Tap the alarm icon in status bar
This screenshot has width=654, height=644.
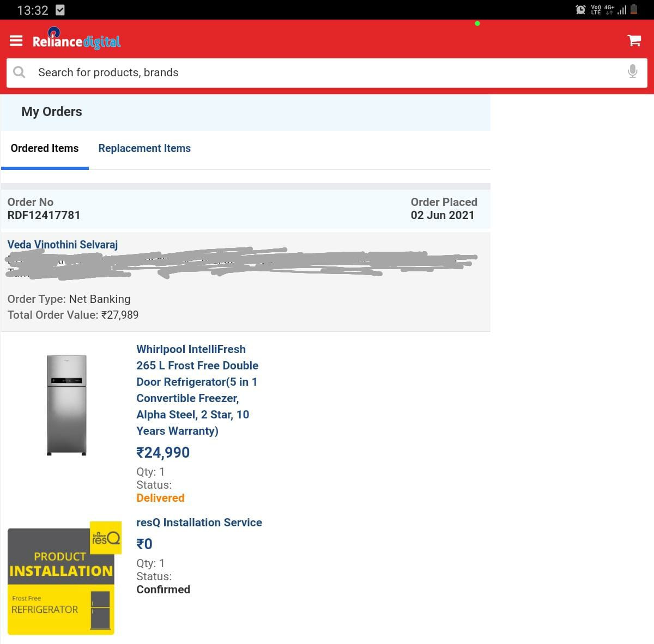click(580, 9)
